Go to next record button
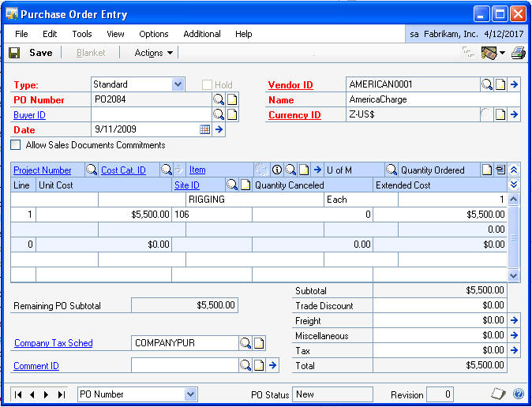 point(46,394)
